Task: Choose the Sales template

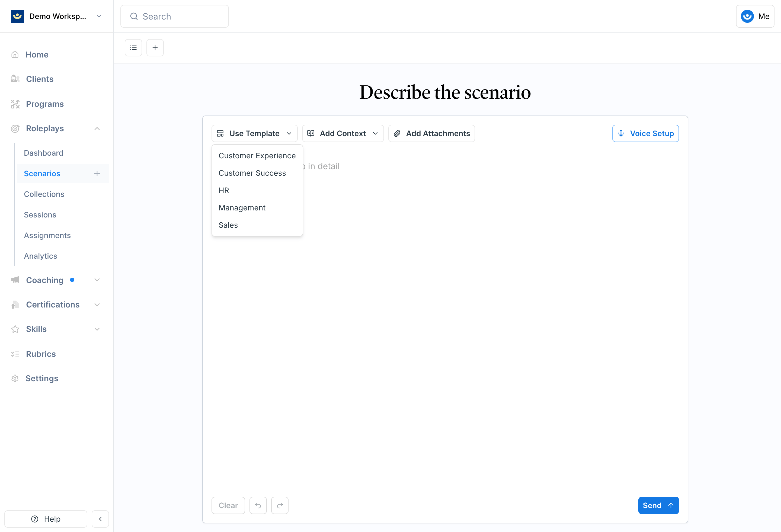Action: (x=257, y=225)
